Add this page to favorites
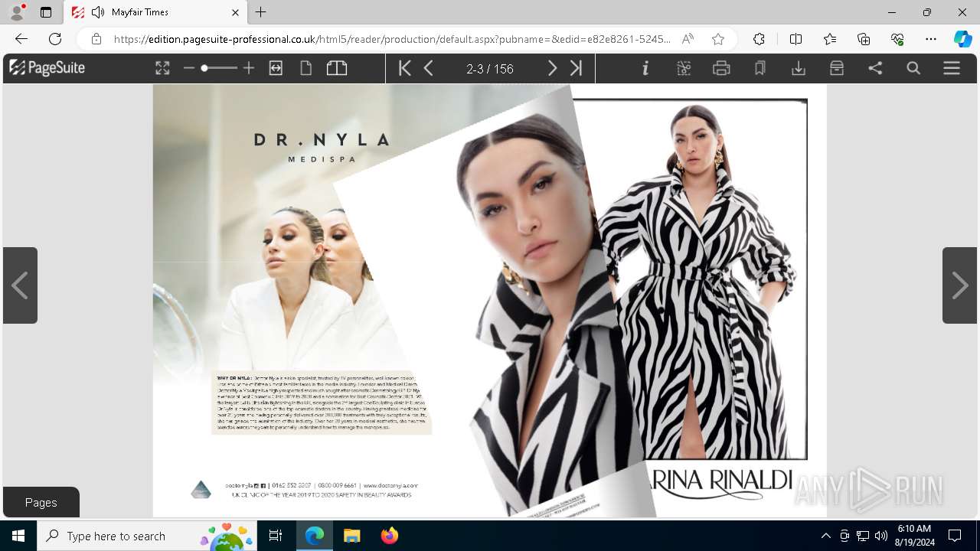 (x=717, y=39)
